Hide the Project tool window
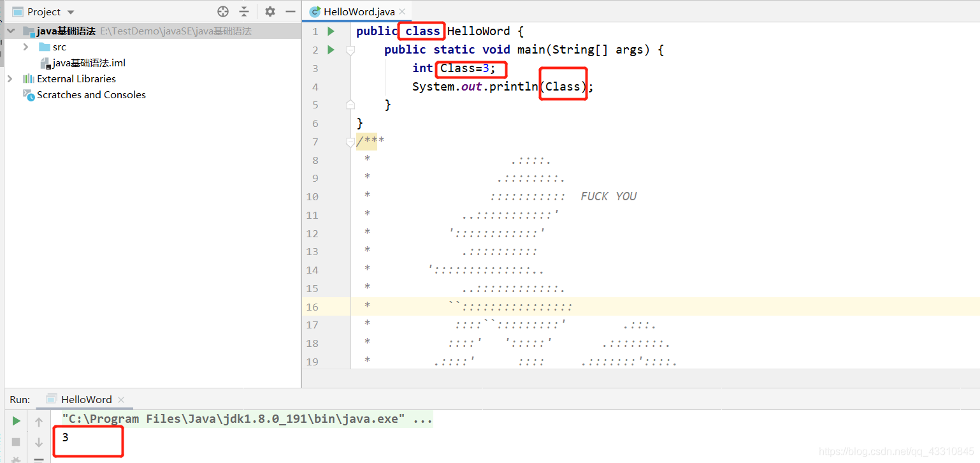 [291, 11]
